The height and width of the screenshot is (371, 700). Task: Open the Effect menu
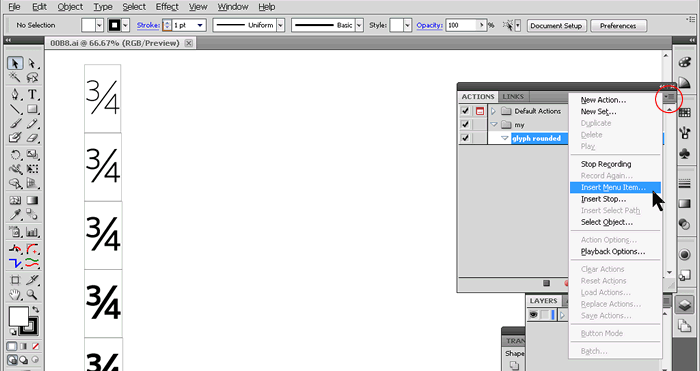[x=167, y=7]
